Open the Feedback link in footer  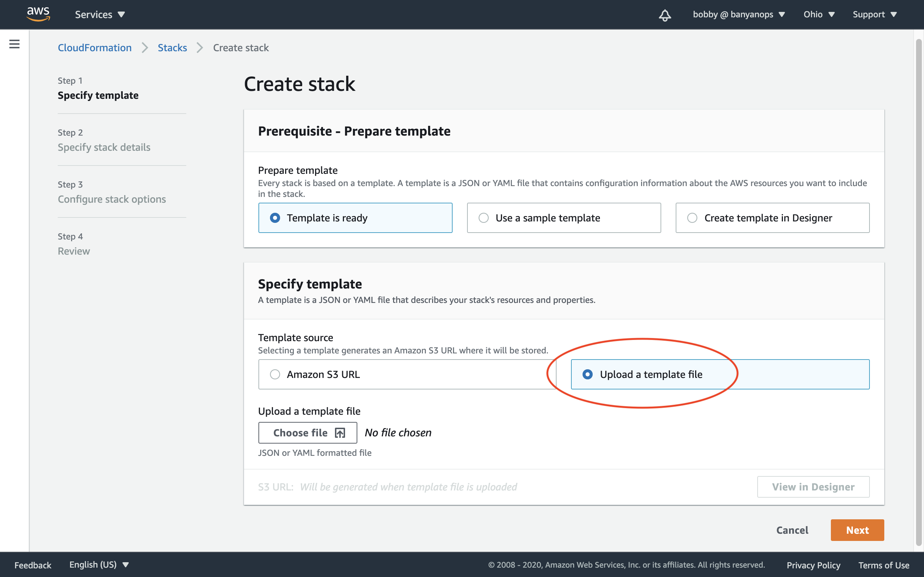pyautogui.click(x=33, y=565)
